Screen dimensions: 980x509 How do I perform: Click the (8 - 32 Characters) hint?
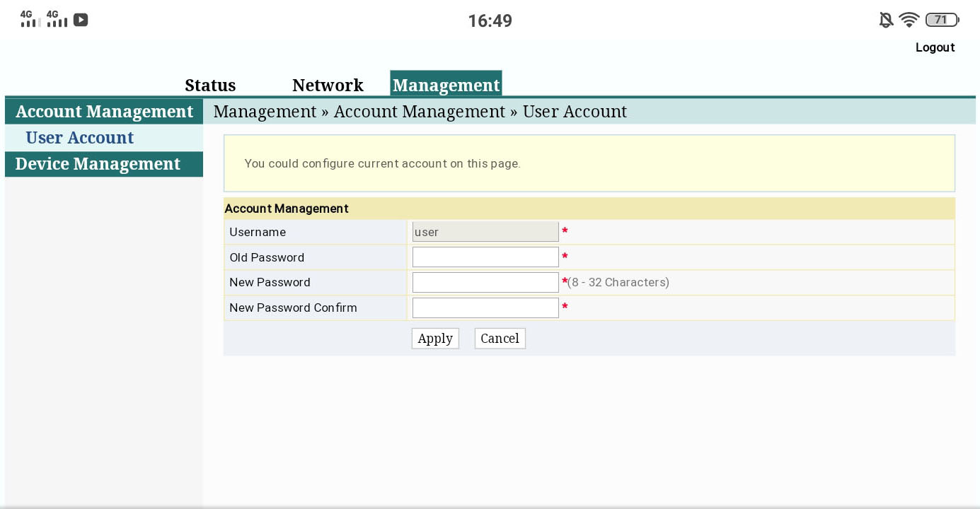point(618,282)
